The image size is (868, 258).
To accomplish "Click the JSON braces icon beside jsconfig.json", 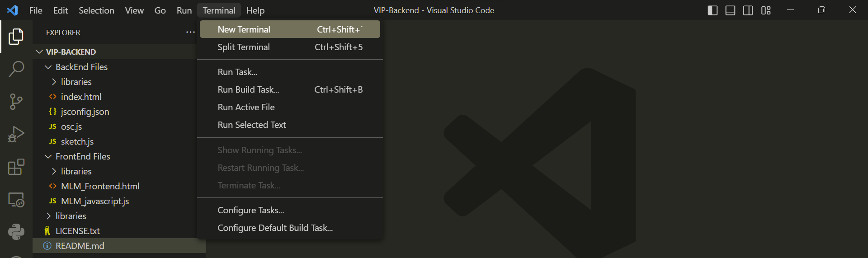I will click(x=53, y=112).
